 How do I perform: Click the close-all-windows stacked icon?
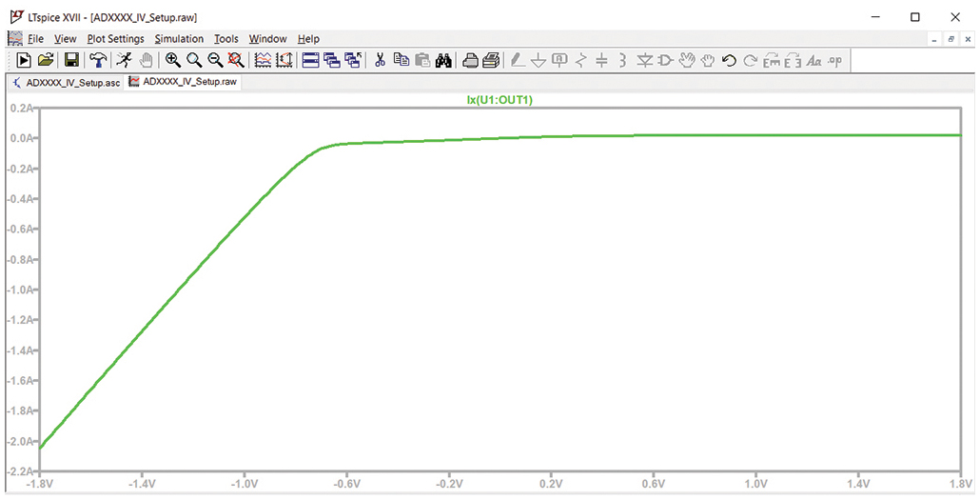[353, 60]
